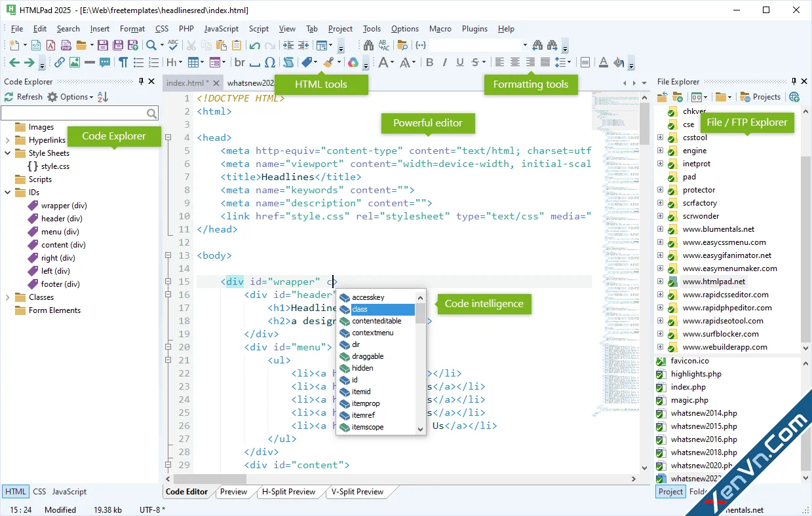
Task: Click the text color icon
Action: (603, 62)
